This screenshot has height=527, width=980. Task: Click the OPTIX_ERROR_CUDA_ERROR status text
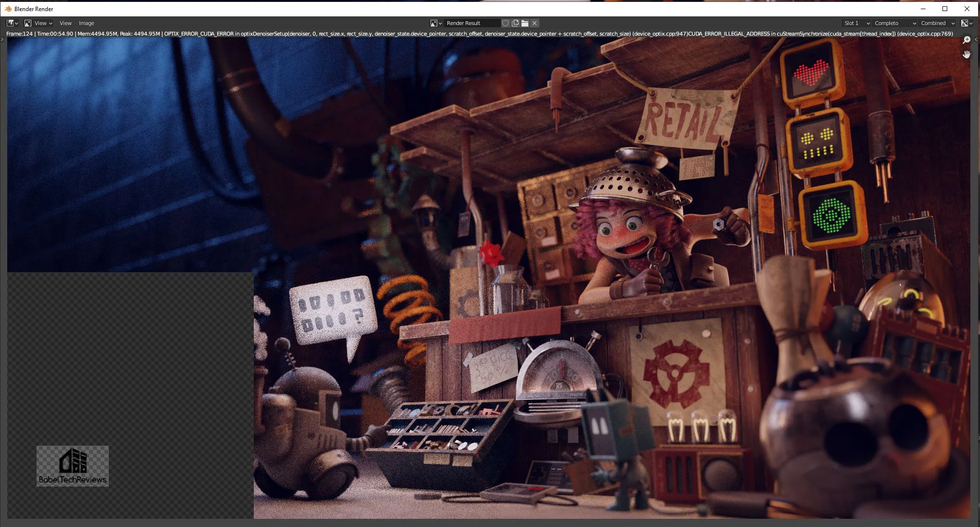click(199, 34)
